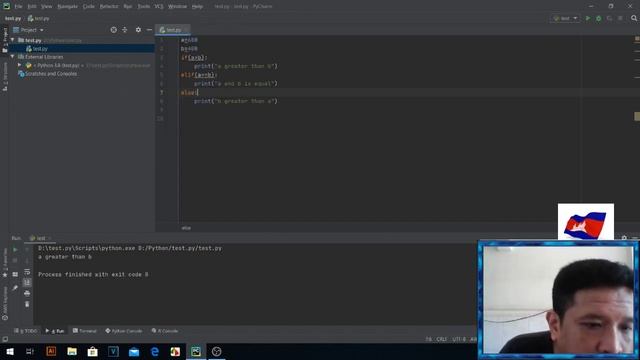640x360 pixels.
Task: Open the R Console tool window
Action: (x=165, y=331)
